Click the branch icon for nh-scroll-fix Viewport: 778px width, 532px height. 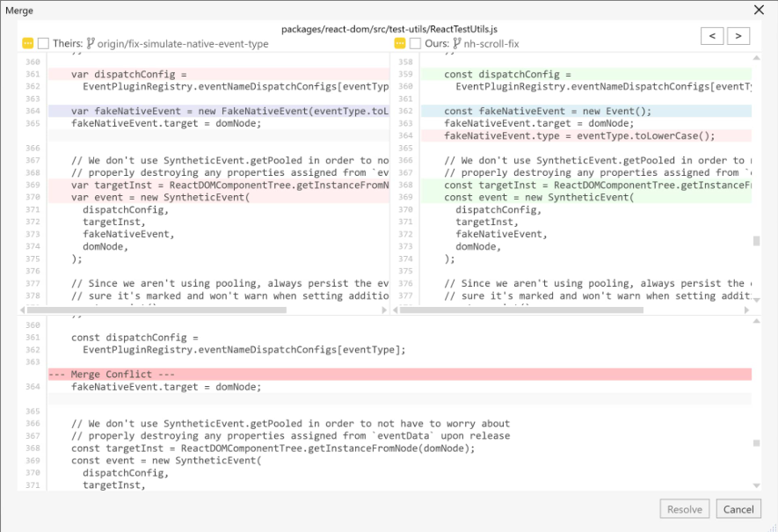click(x=457, y=43)
